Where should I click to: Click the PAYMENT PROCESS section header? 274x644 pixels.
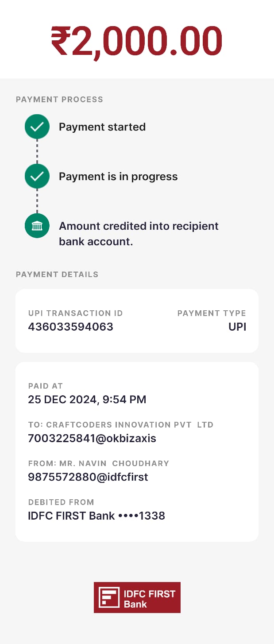tap(59, 100)
